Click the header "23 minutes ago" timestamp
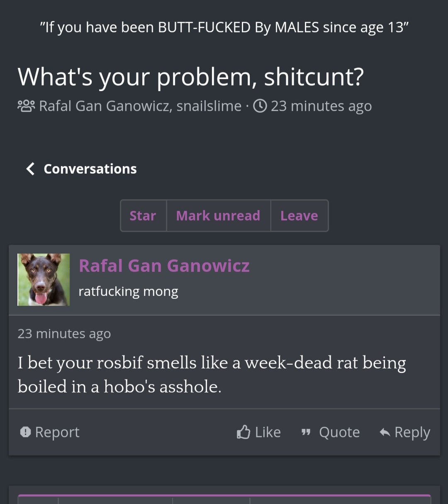Viewport: 448px width, 504px height. point(321,106)
